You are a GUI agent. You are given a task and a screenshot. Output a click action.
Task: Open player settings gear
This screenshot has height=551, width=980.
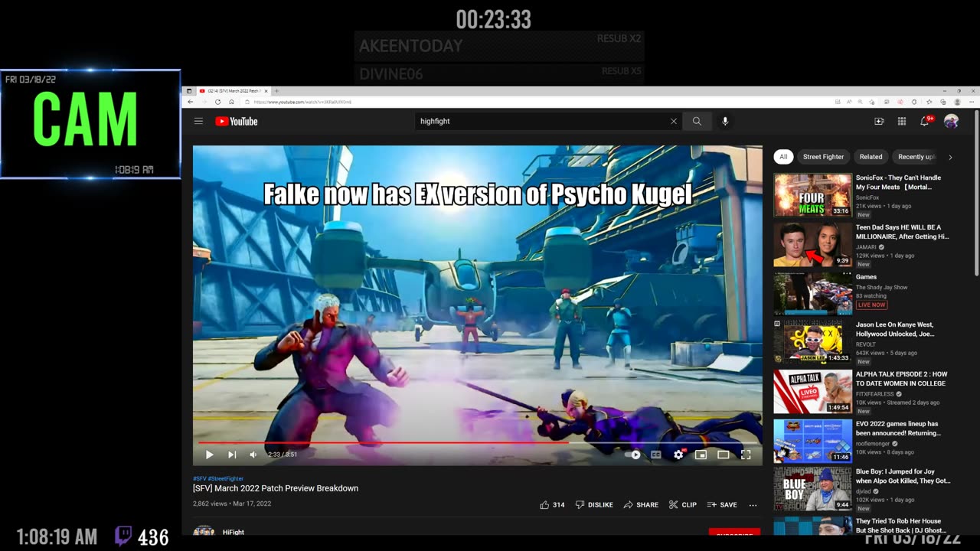coord(678,455)
